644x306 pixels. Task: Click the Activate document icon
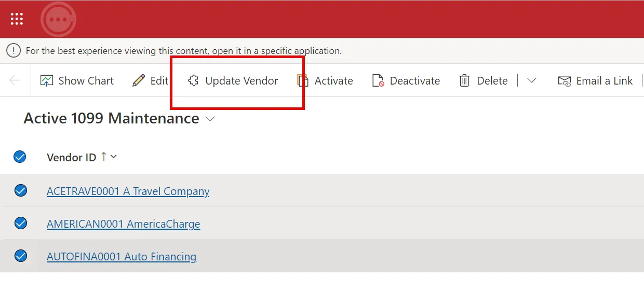[x=303, y=81]
